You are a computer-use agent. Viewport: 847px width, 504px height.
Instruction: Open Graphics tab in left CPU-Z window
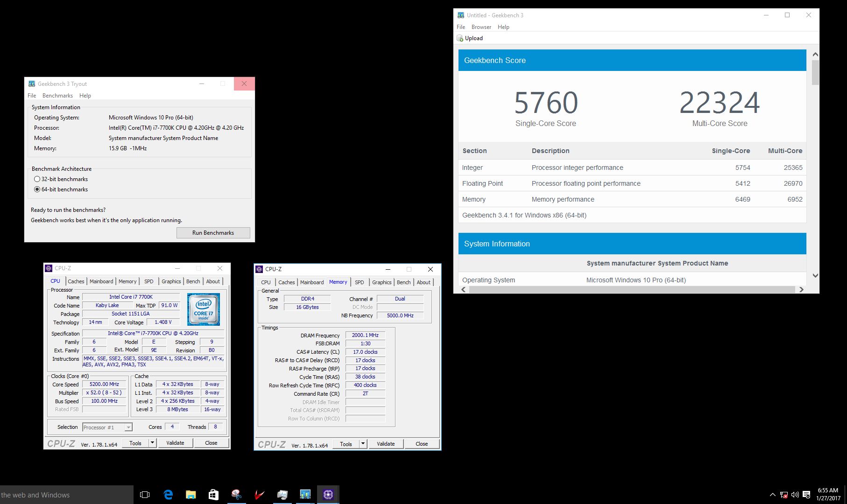171,281
